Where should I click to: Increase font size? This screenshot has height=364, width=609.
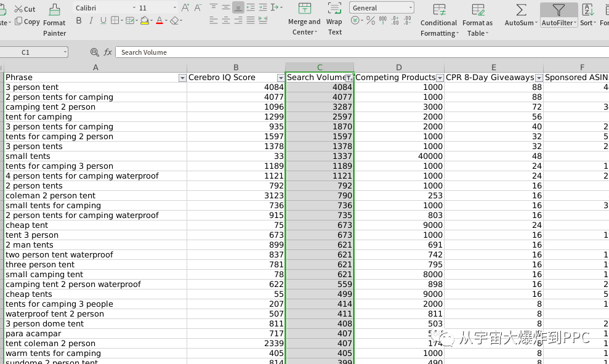(185, 8)
